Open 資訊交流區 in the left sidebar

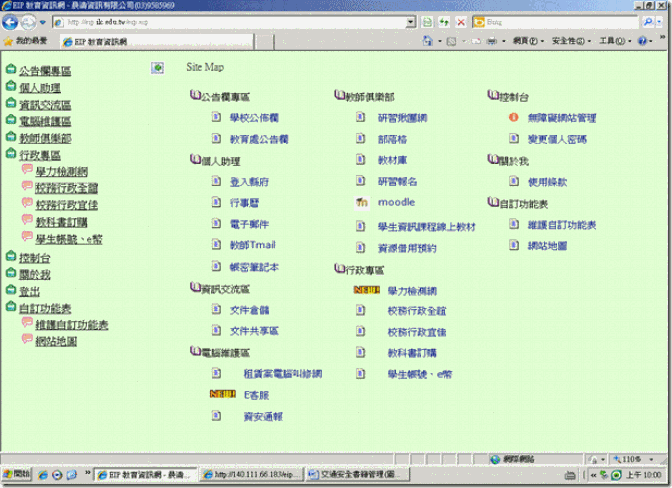point(45,105)
